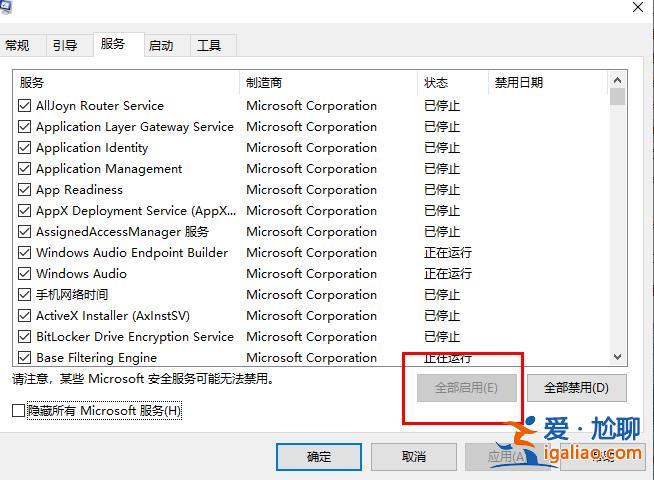Uncheck Application Identity service checkbox
The image size is (654, 480).
pyautogui.click(x=25, y=148)
